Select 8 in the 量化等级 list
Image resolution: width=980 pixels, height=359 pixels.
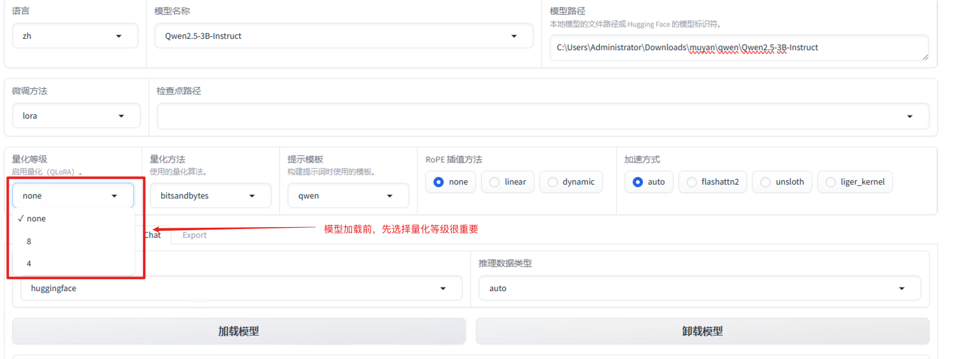tap(29, 241)
